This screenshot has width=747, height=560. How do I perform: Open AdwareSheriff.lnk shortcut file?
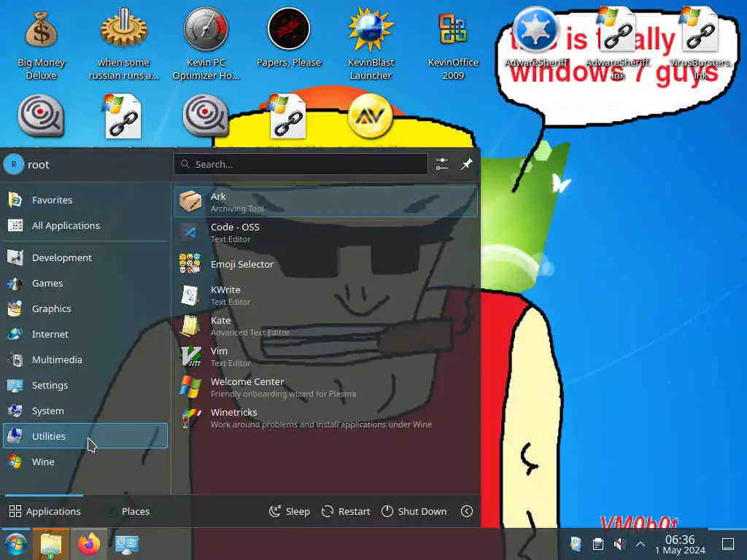618,44
